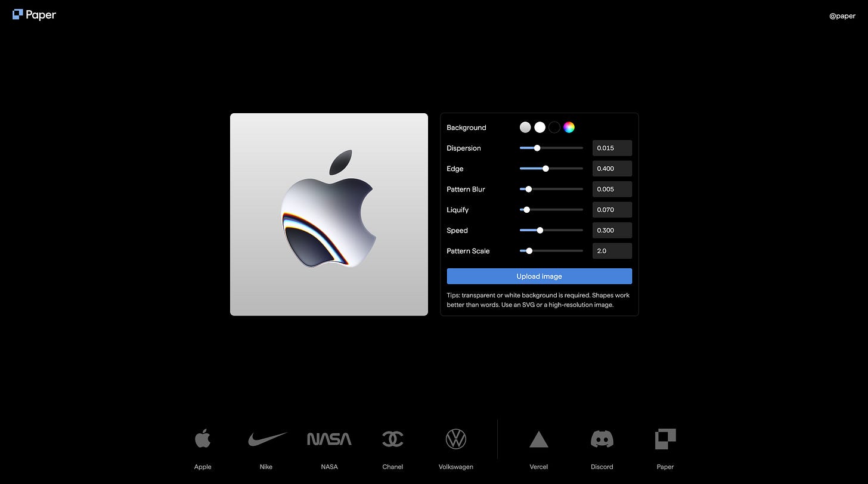Select the Apple logo preset
868x484 pixels.
click(x=203, y=439)
